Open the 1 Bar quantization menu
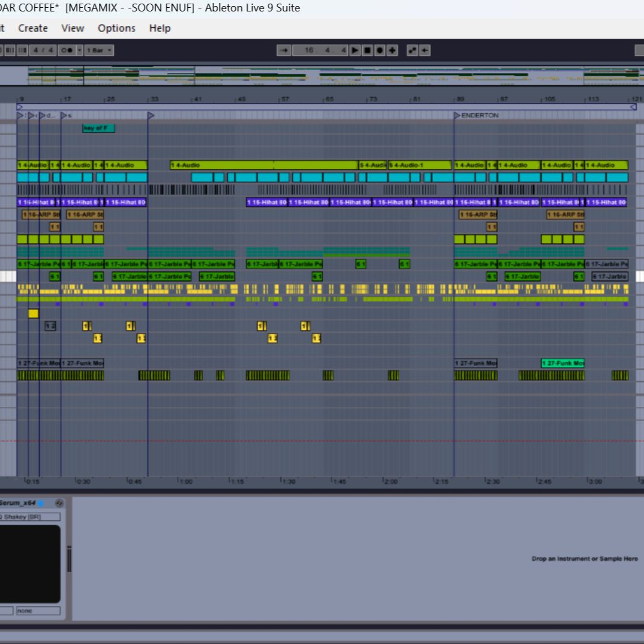This screenshot has width=644, height=644. click(99, 50)
